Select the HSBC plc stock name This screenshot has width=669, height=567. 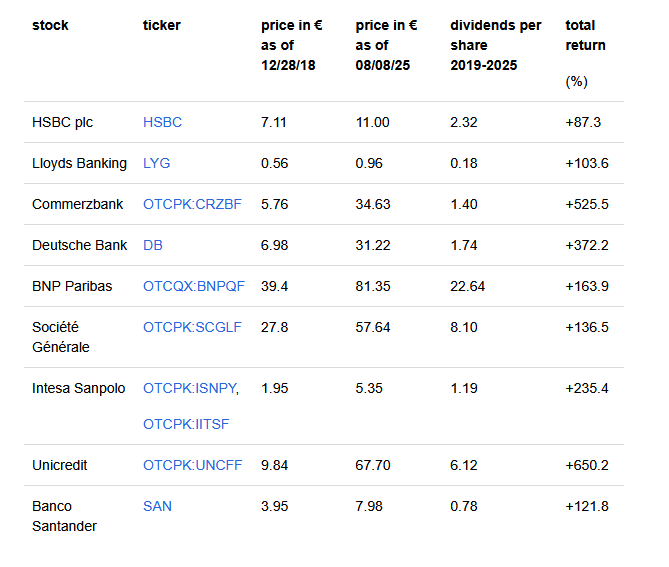62,122
